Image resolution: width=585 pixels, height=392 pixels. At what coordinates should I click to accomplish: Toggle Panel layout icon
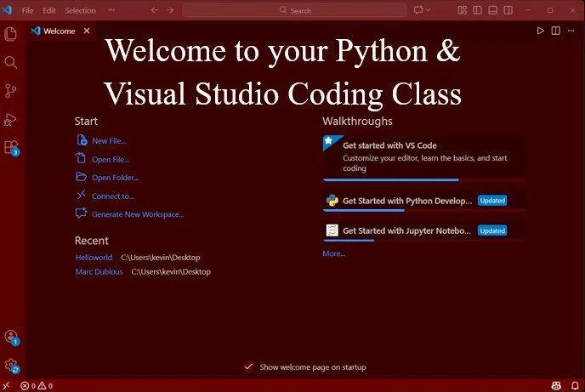click(493, 10)
